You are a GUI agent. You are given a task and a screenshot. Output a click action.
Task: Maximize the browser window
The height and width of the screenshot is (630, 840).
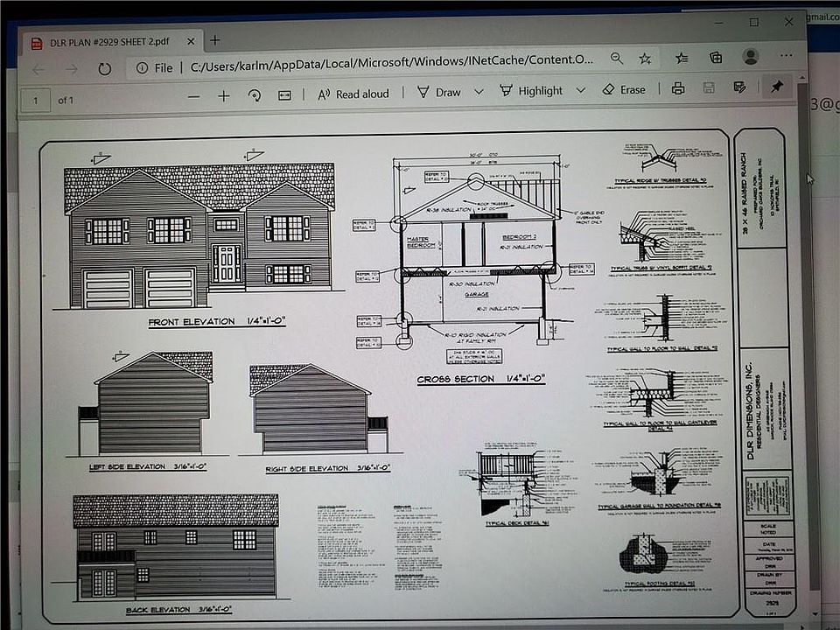[x=753, y=22]
